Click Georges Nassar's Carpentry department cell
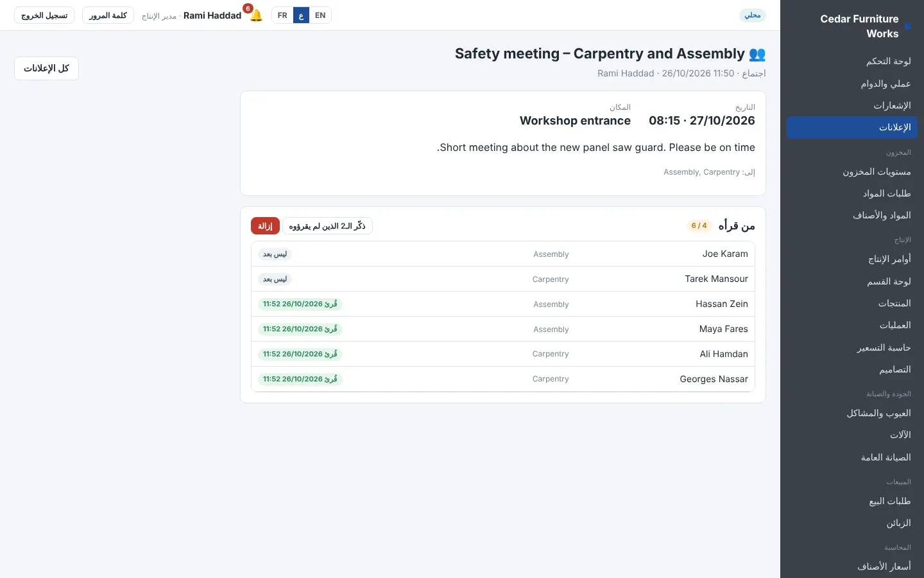Image resolution: width=924 pixels, height=578 pixels. tap(551, 379)
